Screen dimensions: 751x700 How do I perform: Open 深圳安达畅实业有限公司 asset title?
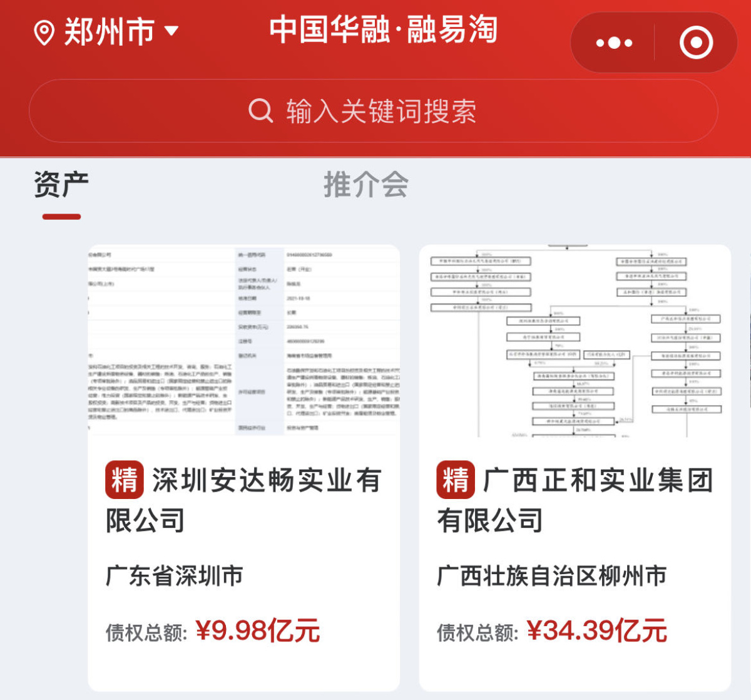pyautogui.click(x=244, y=500)
